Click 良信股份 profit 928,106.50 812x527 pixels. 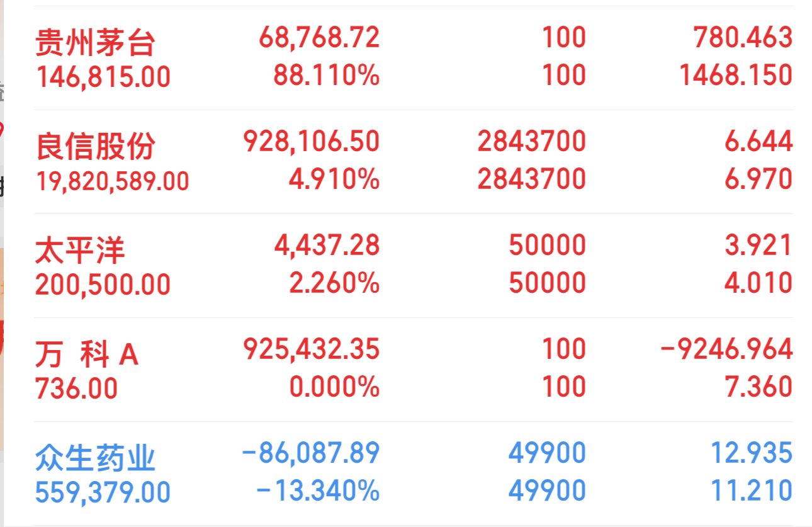click(x=312, y=142)
